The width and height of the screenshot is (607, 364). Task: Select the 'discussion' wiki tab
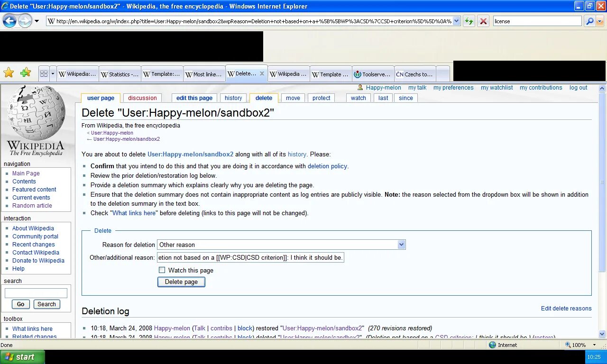(x=142, y=98)
